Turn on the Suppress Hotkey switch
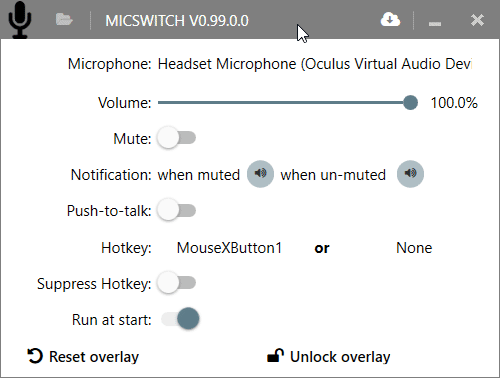The width and height of the screenshot is (500, 378). point(177,283)
